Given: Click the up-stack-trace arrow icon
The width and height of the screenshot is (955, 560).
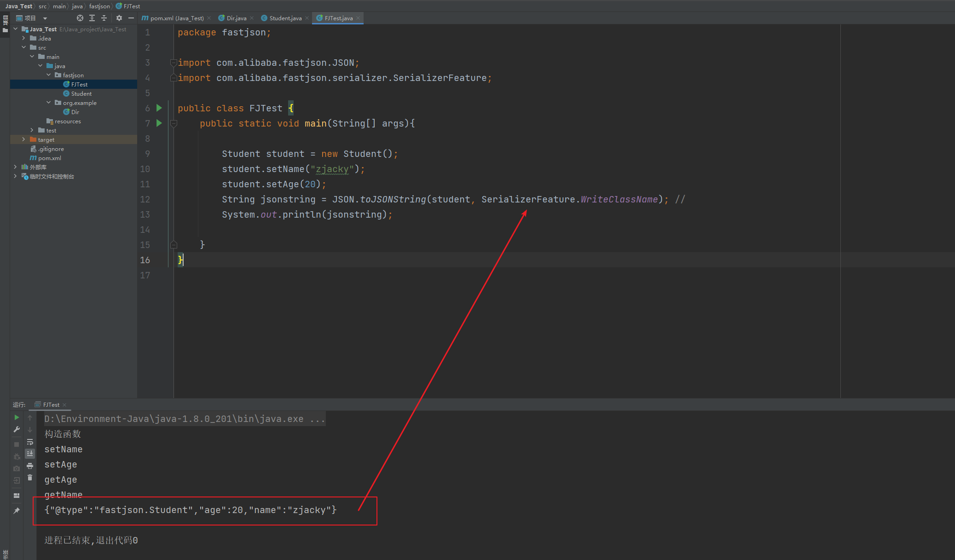Looking at the screenshot, I should tap(30, 417).
